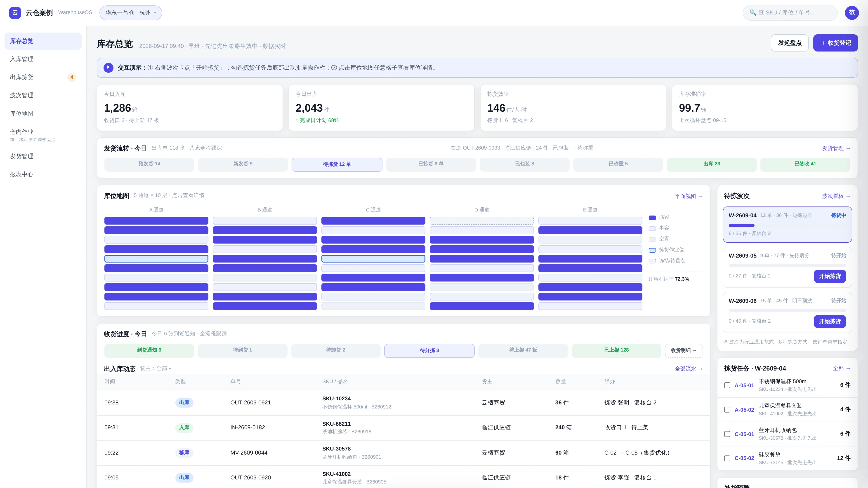
Task: Select the 待拣货 12 单 stage tab
Action: [x=337, y=164]
